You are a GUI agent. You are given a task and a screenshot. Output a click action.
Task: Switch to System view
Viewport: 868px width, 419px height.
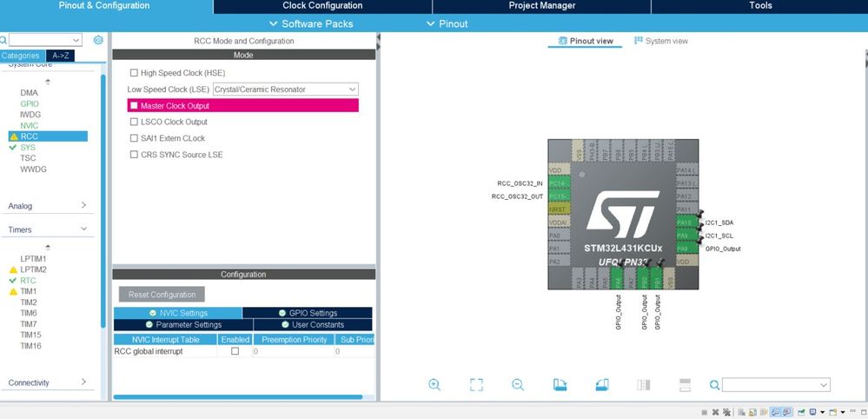(661, 41)
